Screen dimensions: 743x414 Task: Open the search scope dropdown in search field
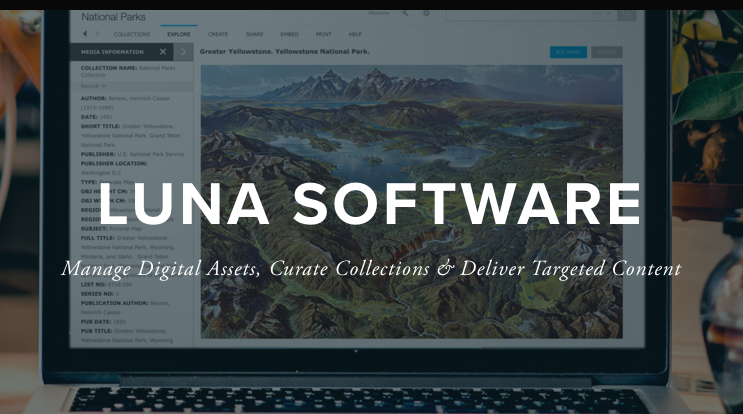click(601, 14)
